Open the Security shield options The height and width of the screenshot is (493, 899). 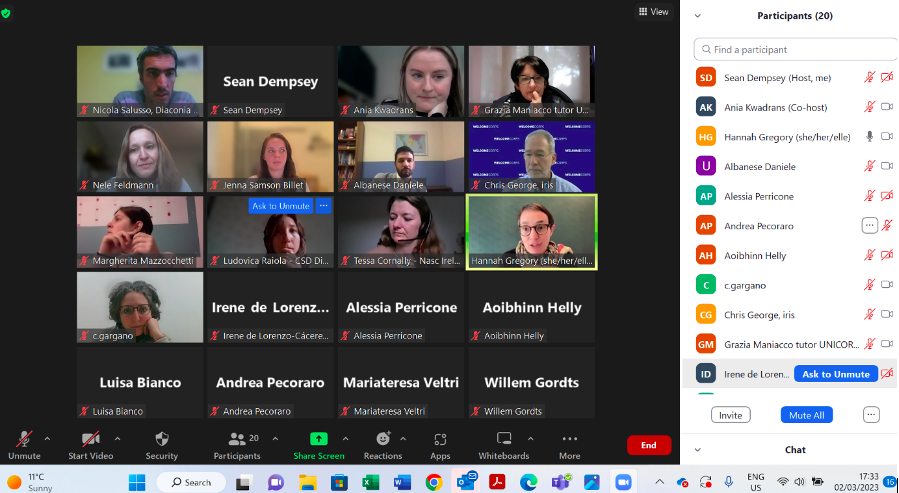(x=162, y=439)
